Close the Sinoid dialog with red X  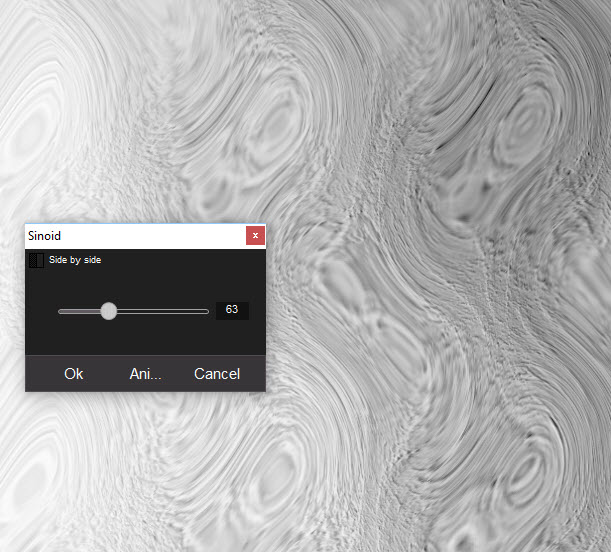(256, 236)
